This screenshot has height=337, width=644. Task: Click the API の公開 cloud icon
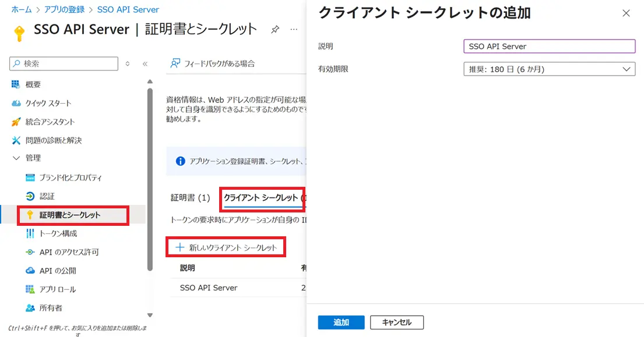click(x=30, y=271)
